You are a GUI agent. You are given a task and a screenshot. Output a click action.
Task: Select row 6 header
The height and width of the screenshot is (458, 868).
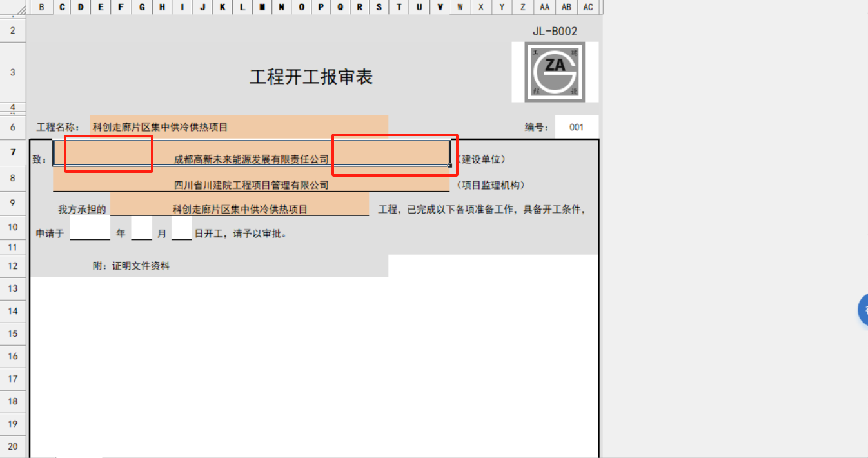(x=13, y=127)
